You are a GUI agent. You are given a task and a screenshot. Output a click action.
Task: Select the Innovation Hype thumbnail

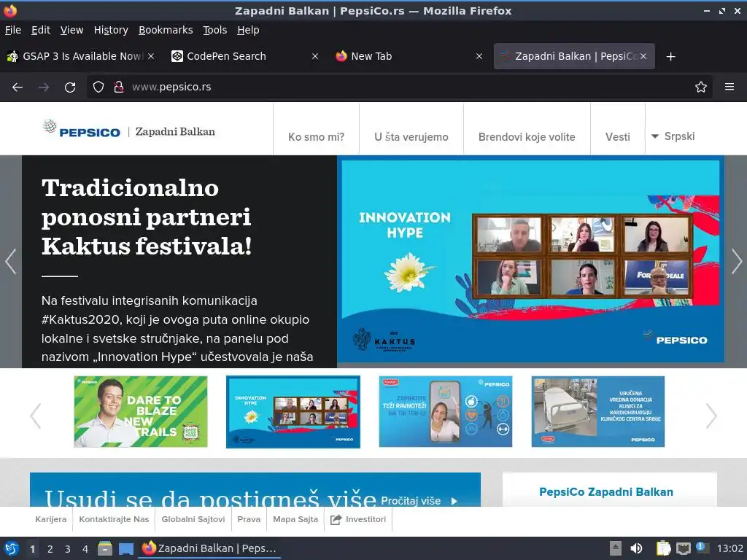click(293, 411)
